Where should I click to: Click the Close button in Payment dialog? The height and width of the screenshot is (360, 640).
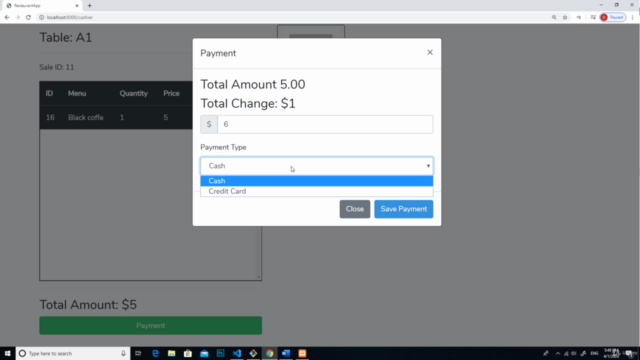[x=354, y=209]
